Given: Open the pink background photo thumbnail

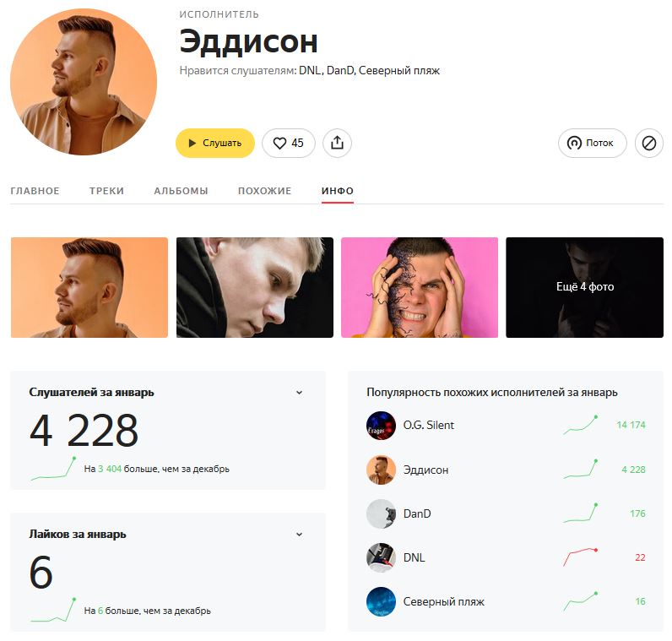Looking at the screenshot, I should click(420, 287).
